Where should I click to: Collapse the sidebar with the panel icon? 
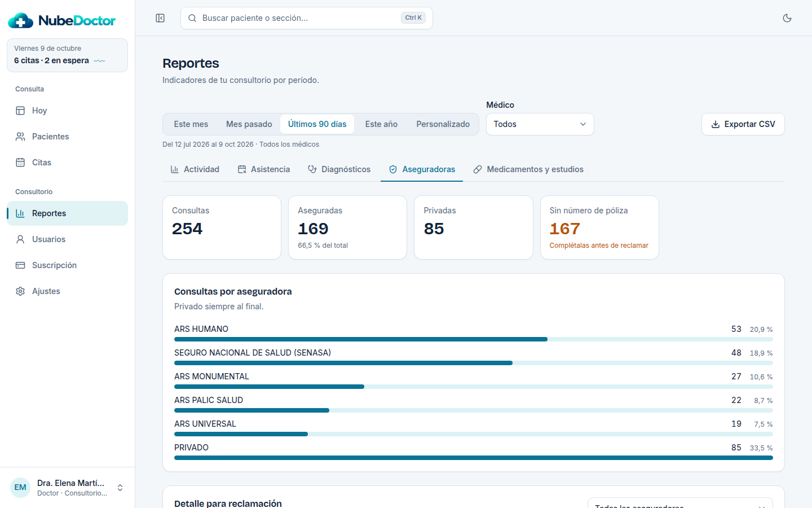pyautogui.click(x=160, y=18)
